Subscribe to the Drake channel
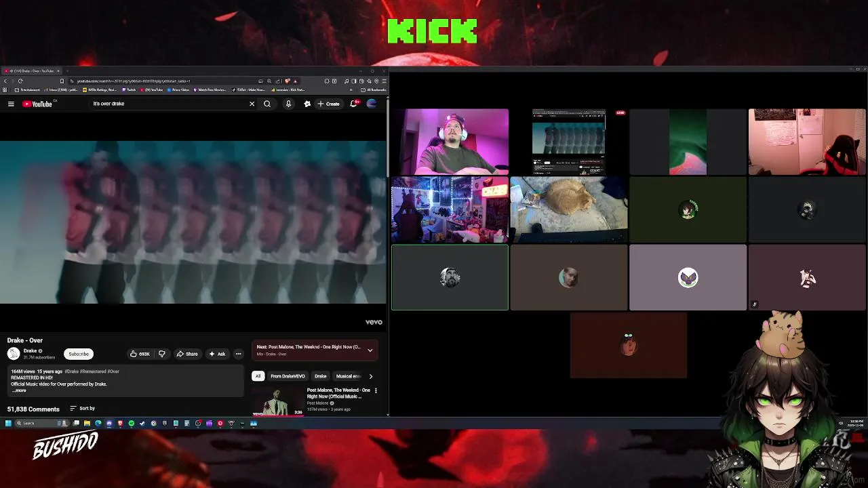This screenshot has height=488, width=868. [79, 354]
